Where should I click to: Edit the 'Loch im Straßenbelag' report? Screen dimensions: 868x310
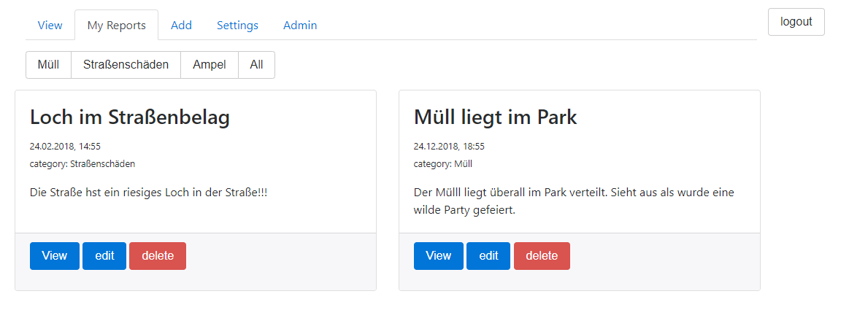[104, 256]
